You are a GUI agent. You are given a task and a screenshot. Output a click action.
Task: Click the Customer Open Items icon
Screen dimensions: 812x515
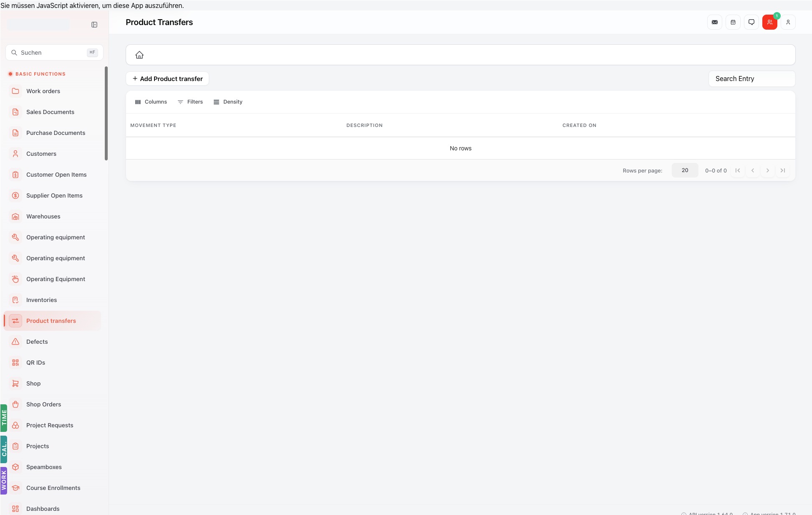click(x=15, y=175)
